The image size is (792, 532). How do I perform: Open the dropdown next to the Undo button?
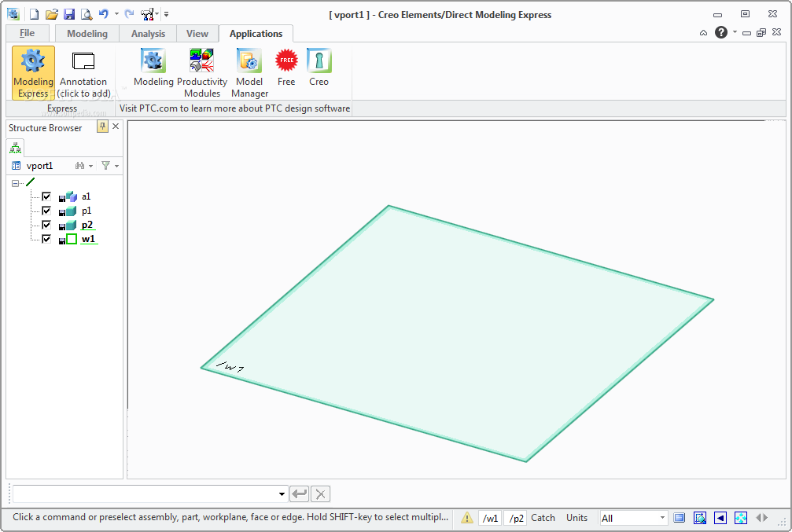[x=116, y=14]
